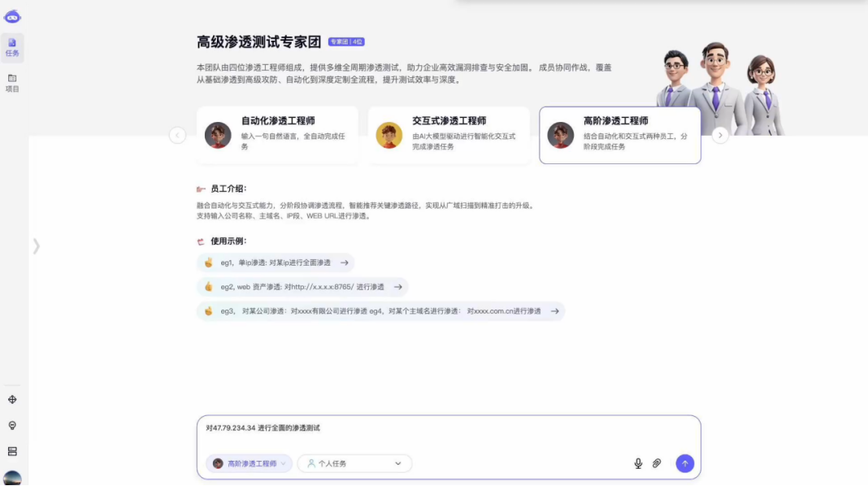Image resolution: width=868 pixels, height=486 pixels.
Task: Click the four-arrow move icon in sidebar
Action: [x=12, y=400]
